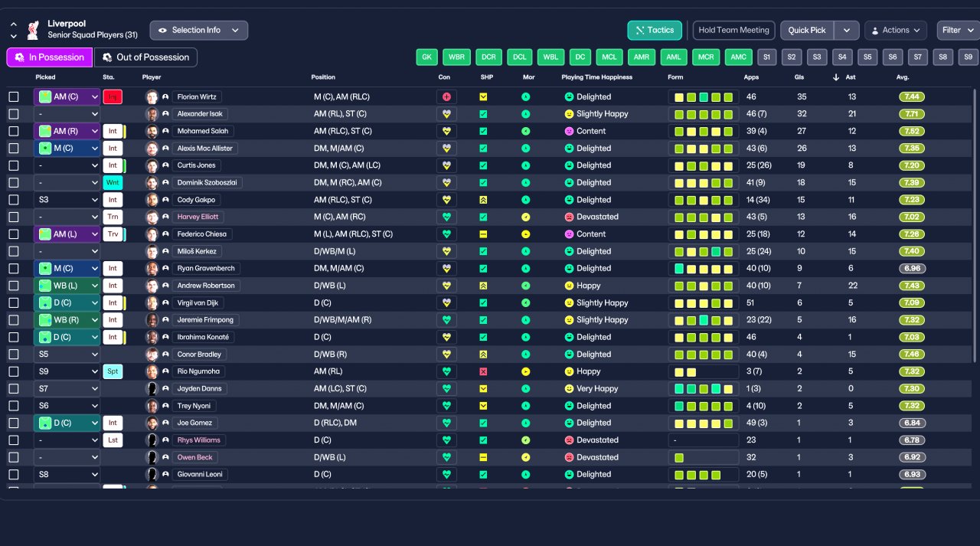Sort by the Gls column header
The width and height of the screenshot is (980, 546).
(x=799, y=77)
